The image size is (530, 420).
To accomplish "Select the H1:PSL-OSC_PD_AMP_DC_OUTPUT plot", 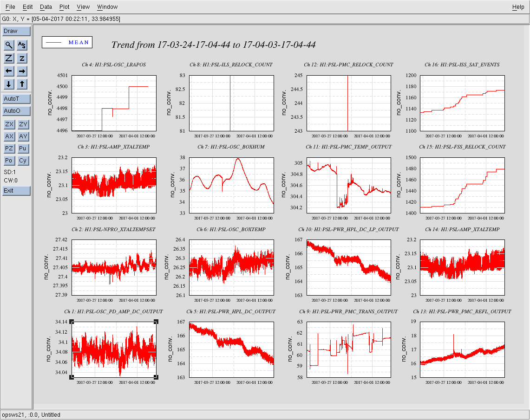I will tap(114, 349).
